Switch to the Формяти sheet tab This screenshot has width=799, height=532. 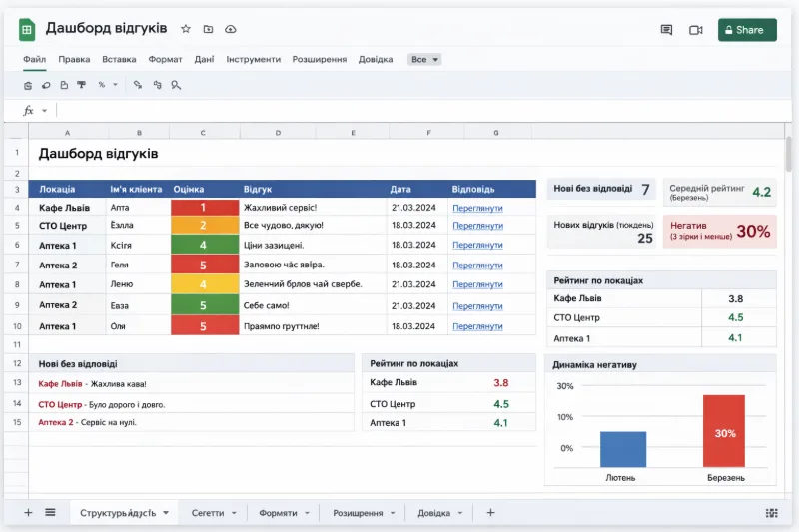pos(278,512)
